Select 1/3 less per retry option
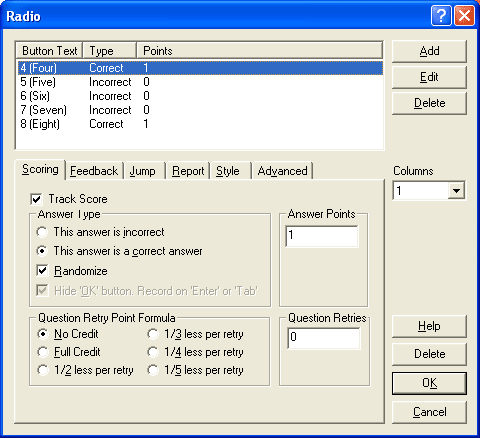The image size is (480, 438). point(153,334)
